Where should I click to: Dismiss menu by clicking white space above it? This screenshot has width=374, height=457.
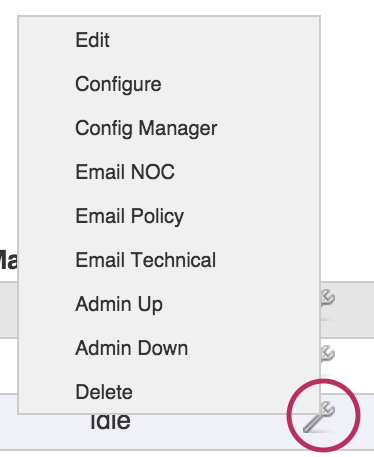[x=187, y=7]
